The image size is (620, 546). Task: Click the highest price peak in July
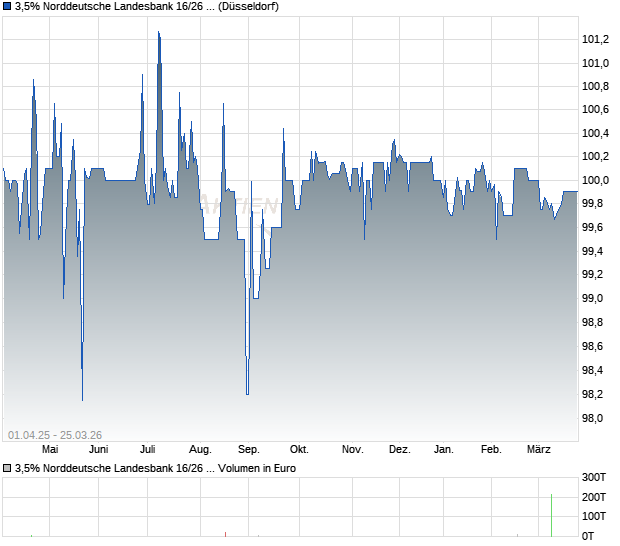click(x=158, y=33)
